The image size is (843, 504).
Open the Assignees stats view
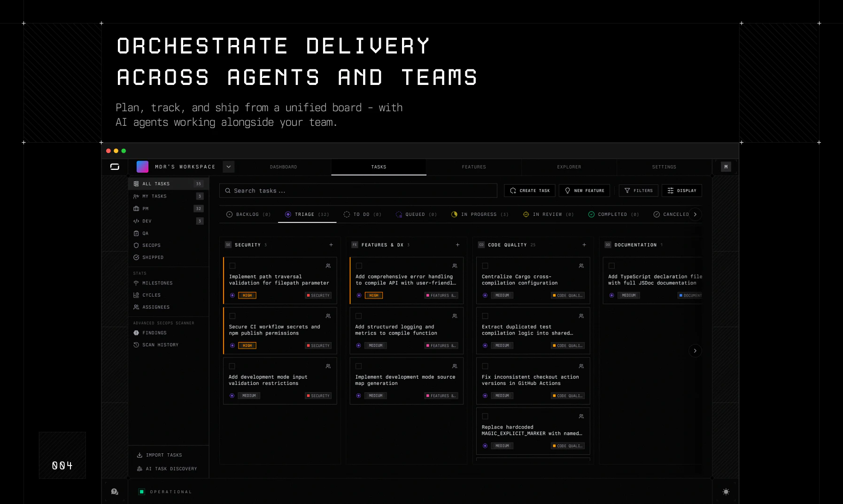[x=156, y=307]
